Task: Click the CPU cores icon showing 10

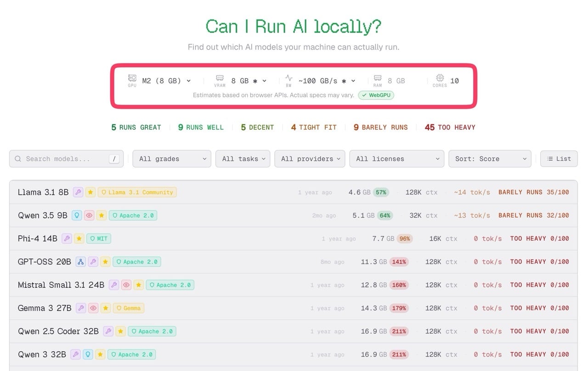Action: pyautogui.click(x=440, y=79)
